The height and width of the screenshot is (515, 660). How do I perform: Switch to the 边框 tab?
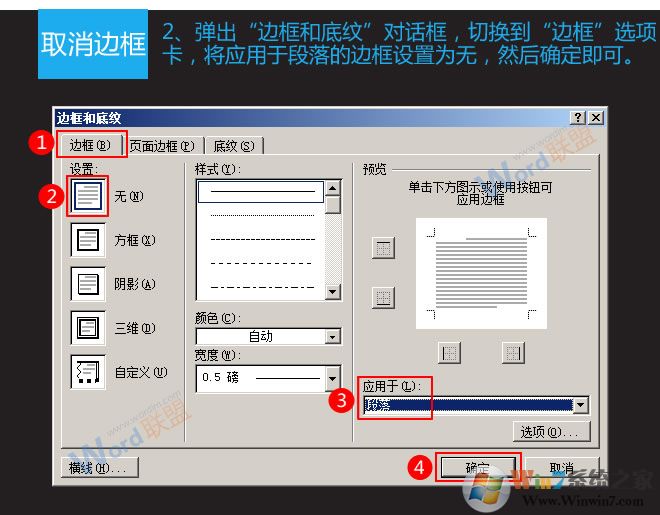click(x=90, y=145)
